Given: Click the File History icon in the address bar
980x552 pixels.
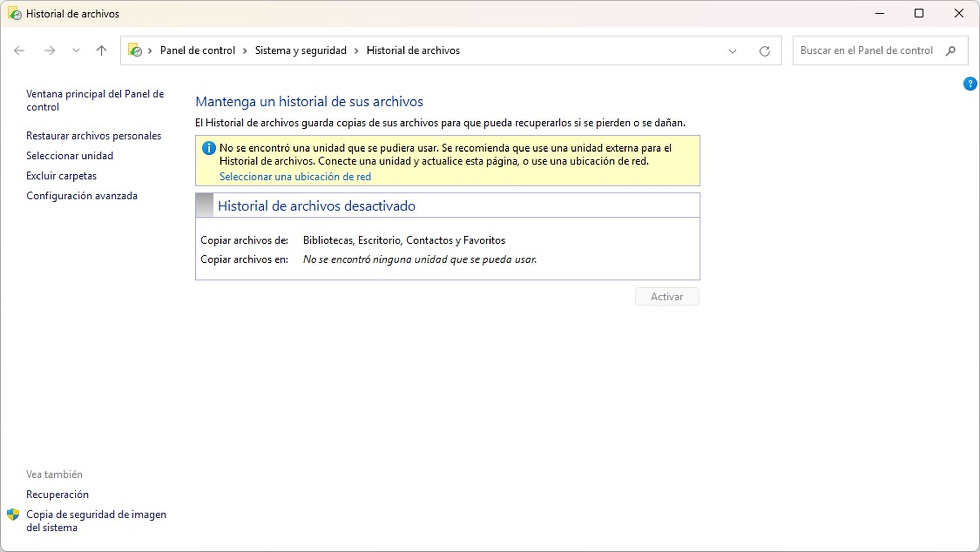Looking at the screenshot, I should point(135,50).
